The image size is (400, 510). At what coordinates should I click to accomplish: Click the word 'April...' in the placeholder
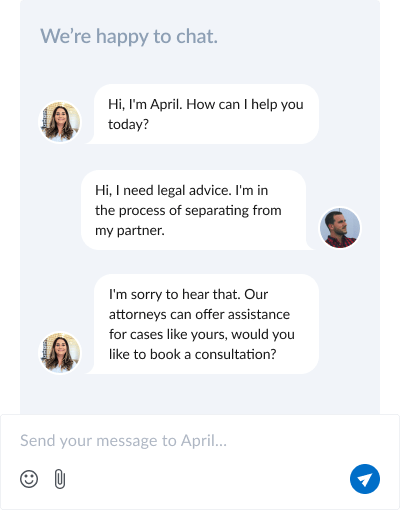tap(204, 441)
